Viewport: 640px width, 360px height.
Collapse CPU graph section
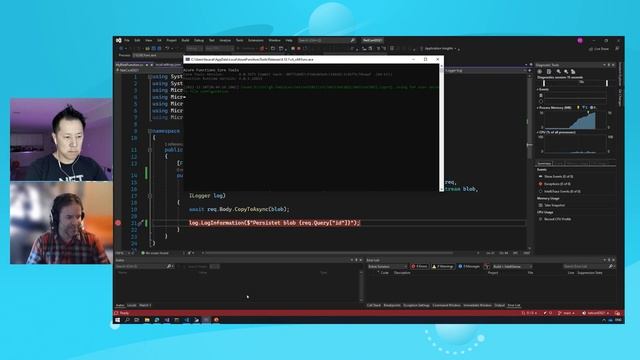[538, 132]
